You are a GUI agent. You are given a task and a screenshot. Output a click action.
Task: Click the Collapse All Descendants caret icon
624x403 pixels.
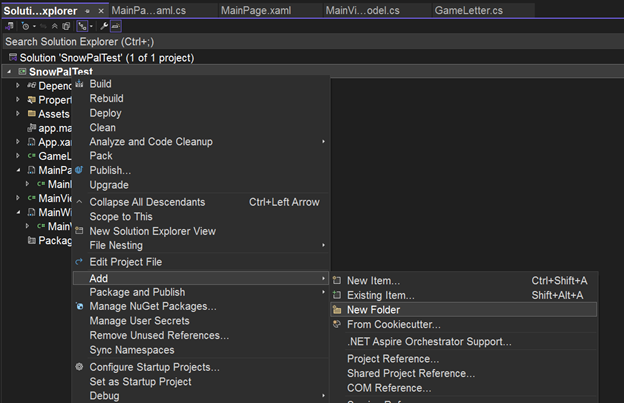tap(79, 202)
